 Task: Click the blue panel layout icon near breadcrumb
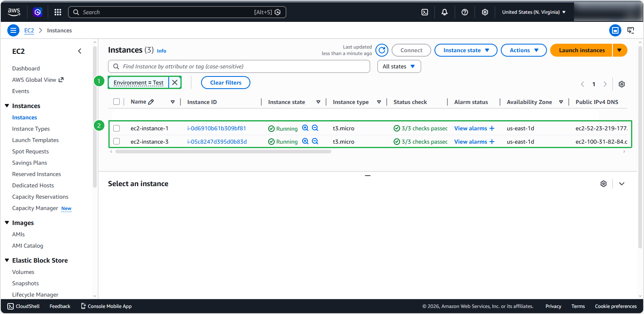coord(615,30)
